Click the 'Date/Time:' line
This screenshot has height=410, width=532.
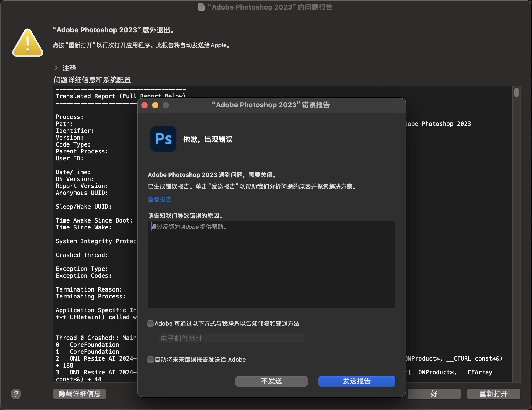[x=73, y=172]
